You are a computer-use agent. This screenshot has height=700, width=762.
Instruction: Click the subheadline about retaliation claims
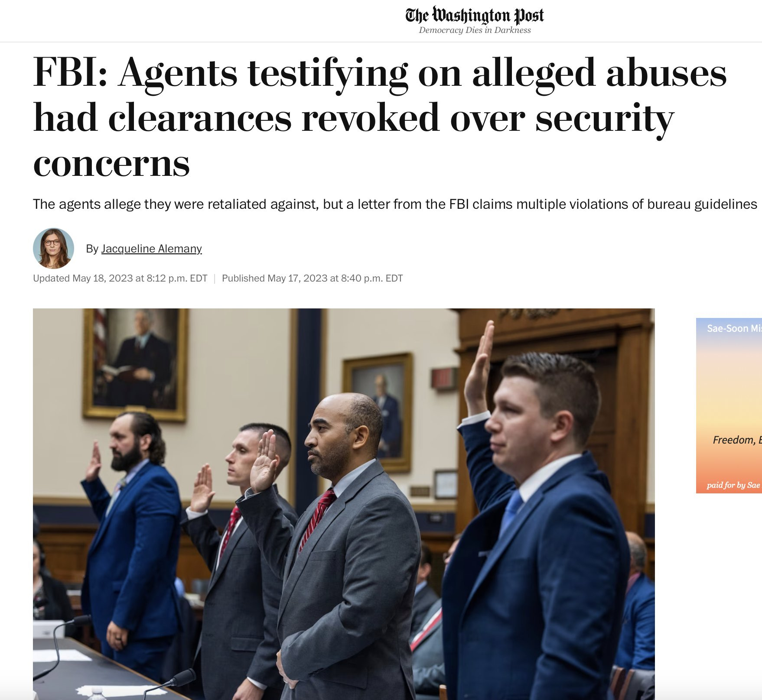[x=395, y=204]
